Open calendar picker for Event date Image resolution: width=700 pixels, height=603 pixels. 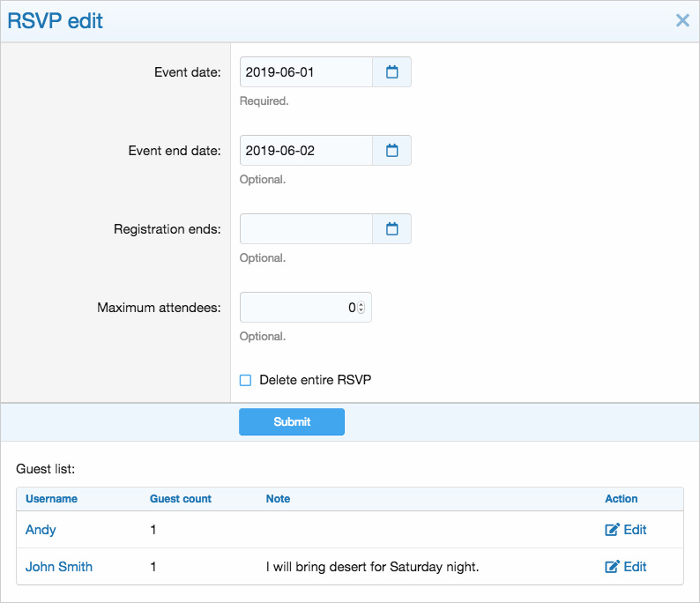tap(391, 72)
